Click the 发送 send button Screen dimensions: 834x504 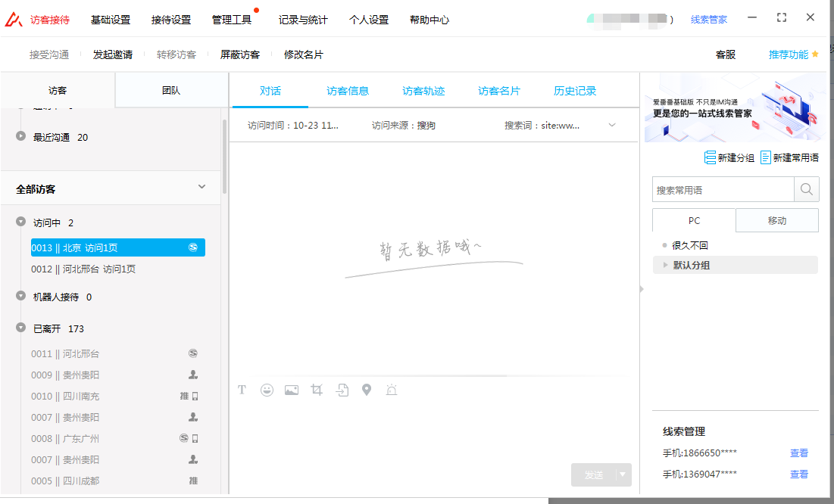pos(594,474)
